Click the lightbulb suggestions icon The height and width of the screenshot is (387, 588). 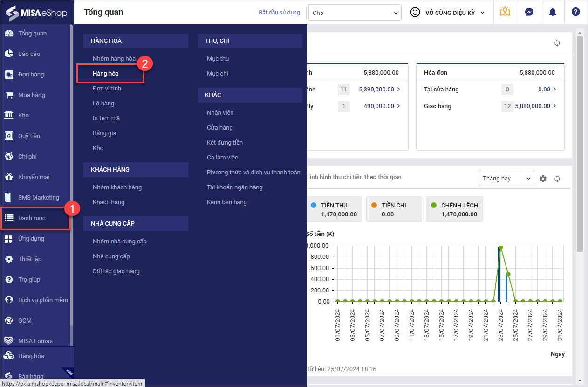505,12
